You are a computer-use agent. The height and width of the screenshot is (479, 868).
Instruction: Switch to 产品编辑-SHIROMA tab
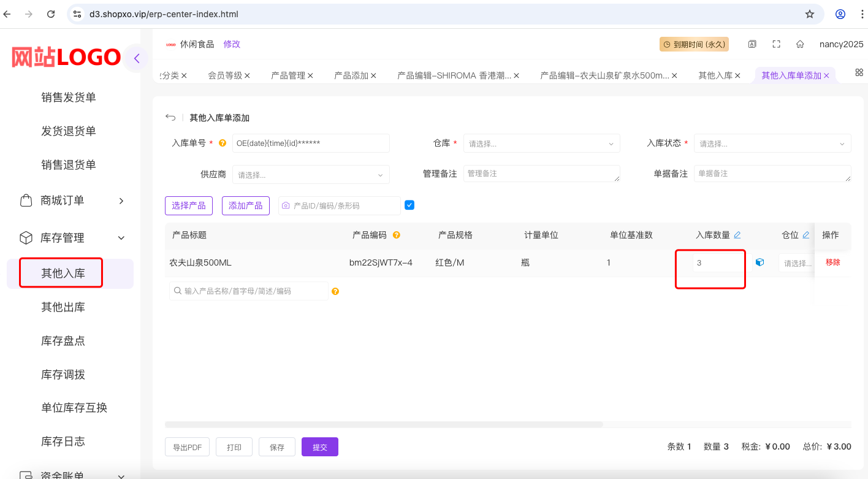454,75
